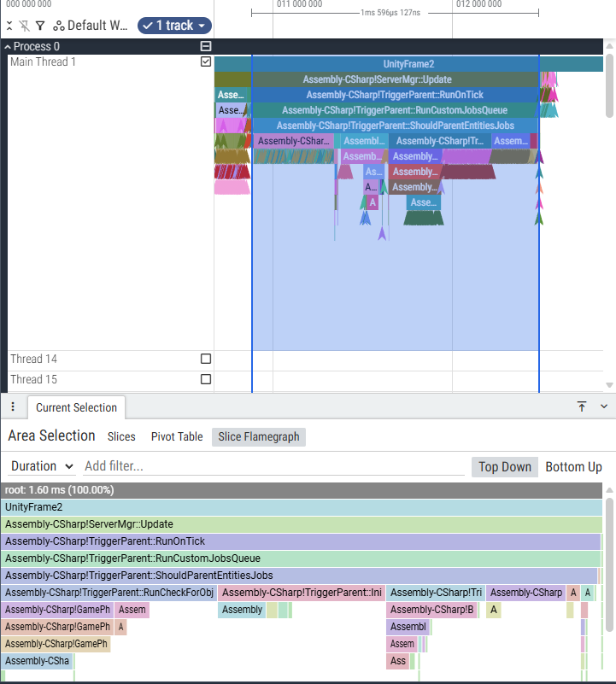The width and height of the screenshot is (616, 684).
Task: Switch to the Slices tab
Action: pyautogui.click(x=121, y=436)
